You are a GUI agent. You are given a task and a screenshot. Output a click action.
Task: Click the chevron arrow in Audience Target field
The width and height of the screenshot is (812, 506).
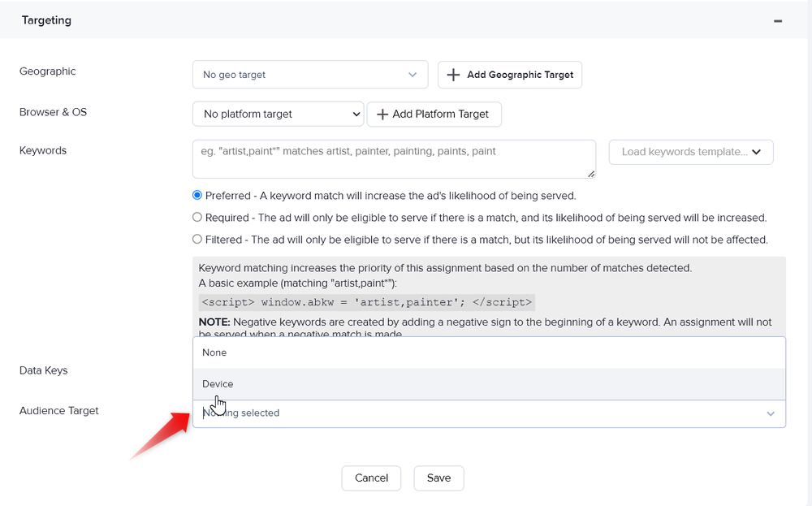click(x=771, y=413)
